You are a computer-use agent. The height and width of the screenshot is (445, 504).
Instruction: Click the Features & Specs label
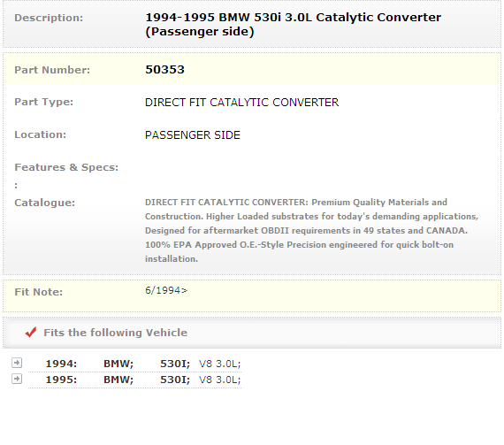coord(66,167)
